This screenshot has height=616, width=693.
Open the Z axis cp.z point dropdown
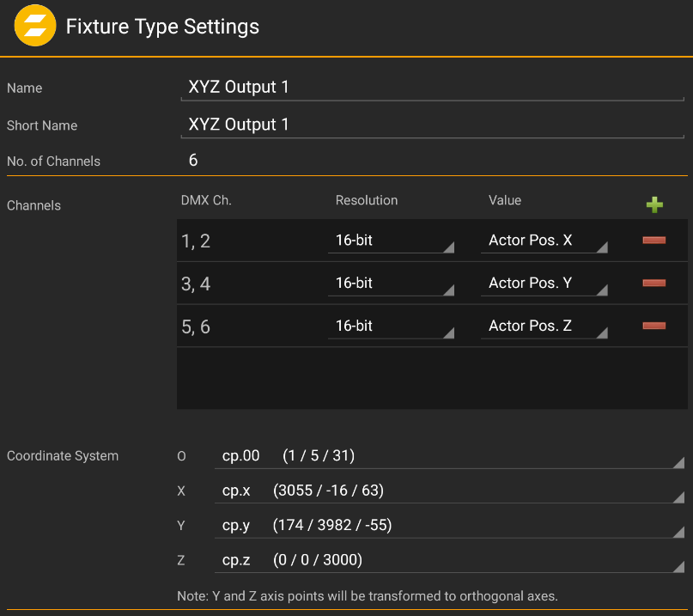449,561
